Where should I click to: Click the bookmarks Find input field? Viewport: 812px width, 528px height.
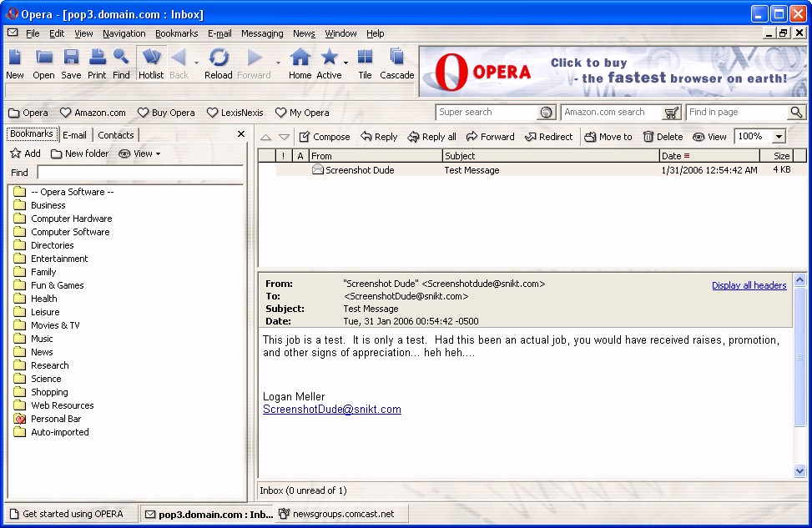pos(141,173)
